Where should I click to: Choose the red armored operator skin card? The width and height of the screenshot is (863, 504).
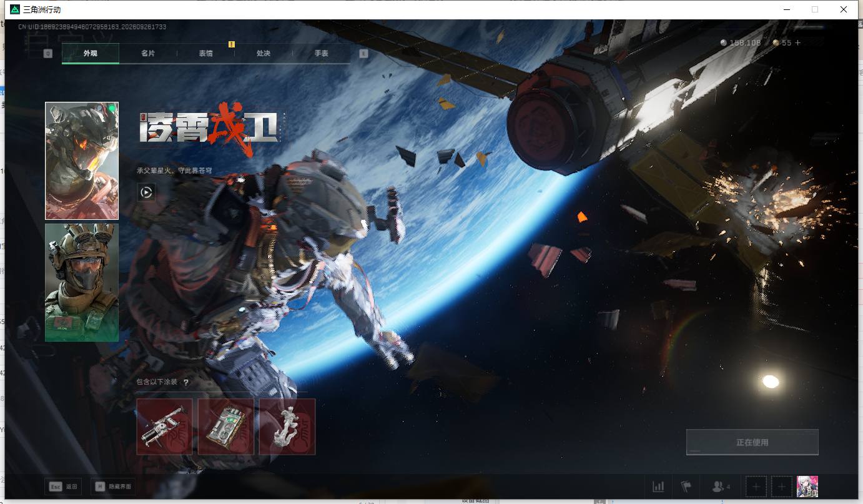pyautogui.click(x=82, y=161)
